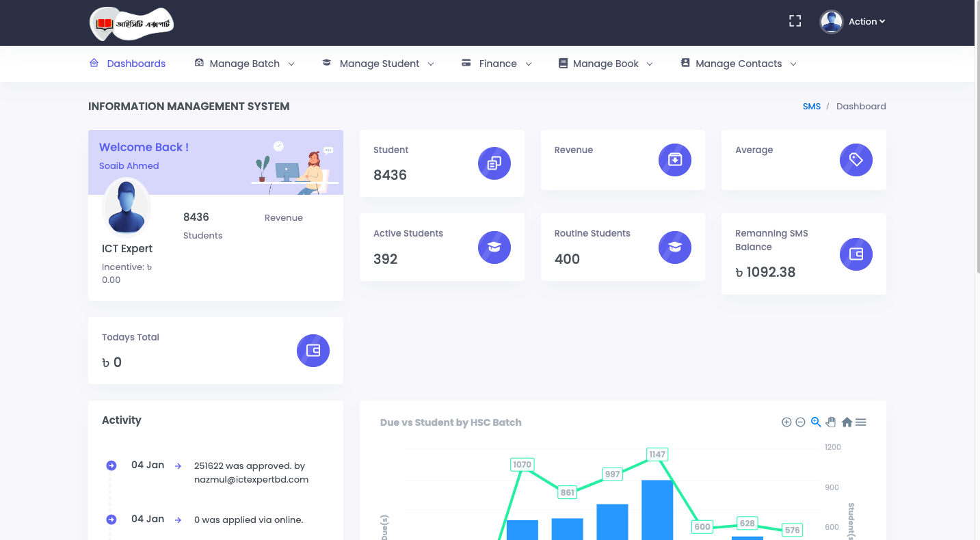The width and height of the screenshot is (980, 540).
Task: Click the second 04 Jan activity bullet icon
Action: tap(111, 519)
